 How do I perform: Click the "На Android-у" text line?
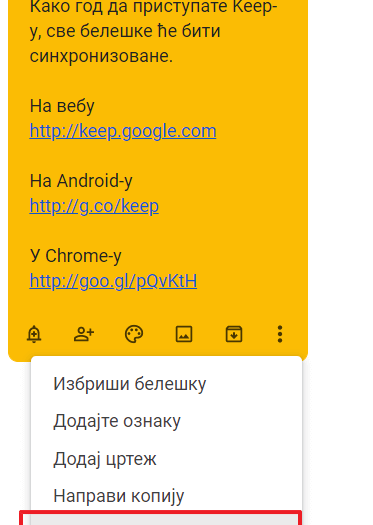click(81, 181)
